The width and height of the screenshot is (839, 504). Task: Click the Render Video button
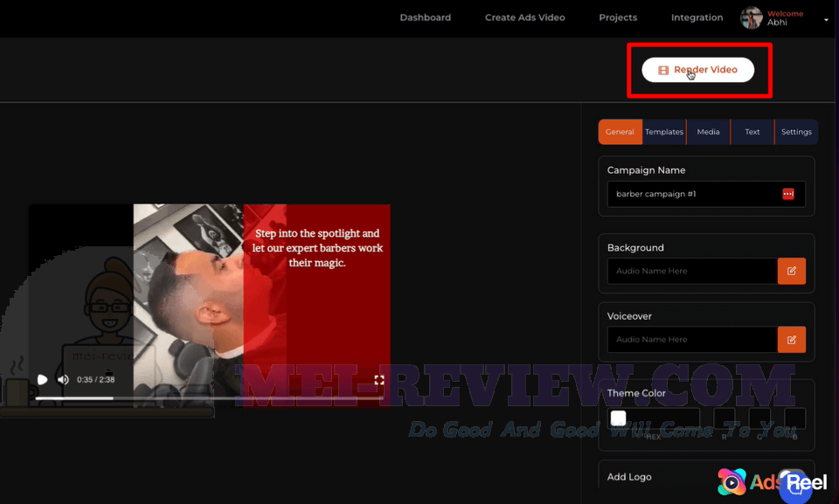tap(697, 70)
